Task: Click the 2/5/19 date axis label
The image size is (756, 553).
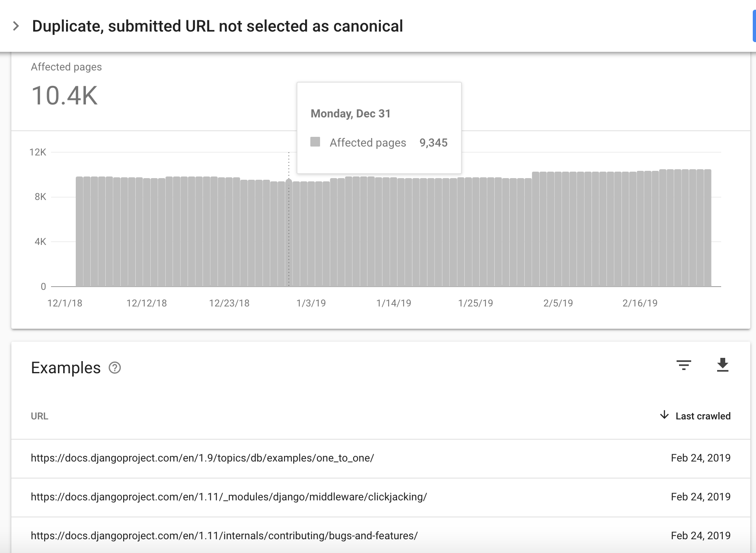Action: (x=558, y=303)
